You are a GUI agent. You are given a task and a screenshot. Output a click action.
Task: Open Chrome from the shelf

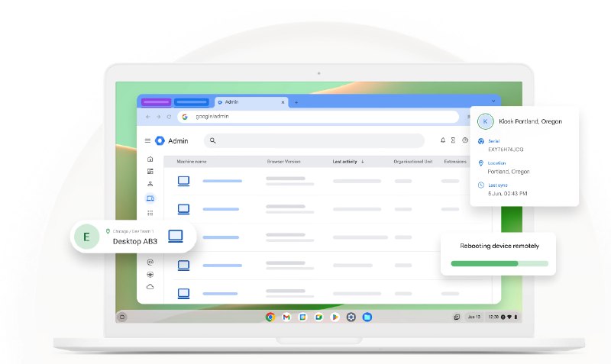(x=270, y=317)
